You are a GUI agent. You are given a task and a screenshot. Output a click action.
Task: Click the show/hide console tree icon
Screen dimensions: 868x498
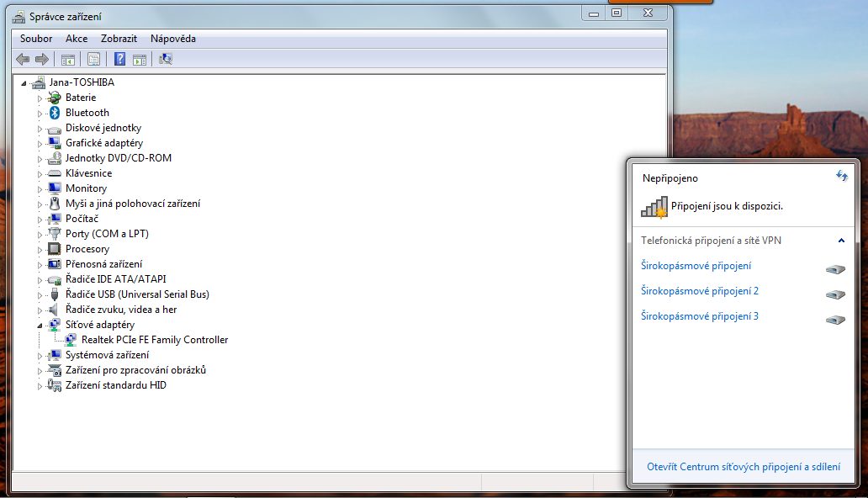coord(68,59)
